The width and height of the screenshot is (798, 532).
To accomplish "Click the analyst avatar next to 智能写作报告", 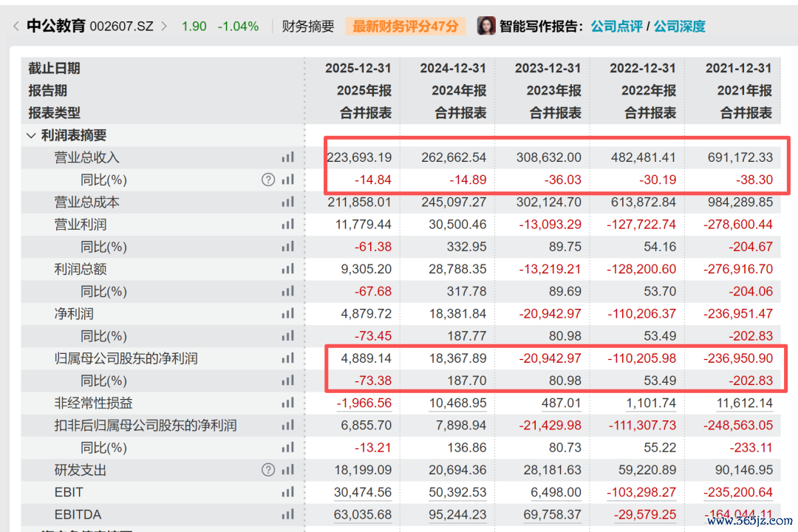I will 486,25.
